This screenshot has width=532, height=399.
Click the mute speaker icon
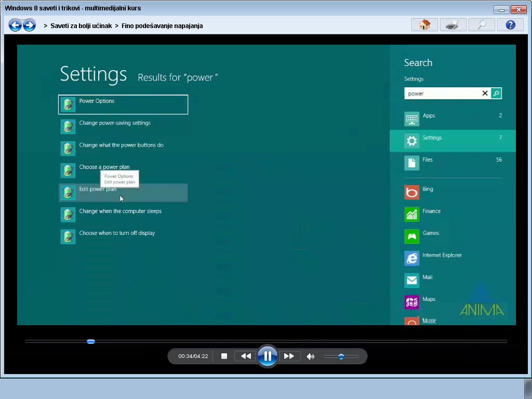[x=311, y=356]
